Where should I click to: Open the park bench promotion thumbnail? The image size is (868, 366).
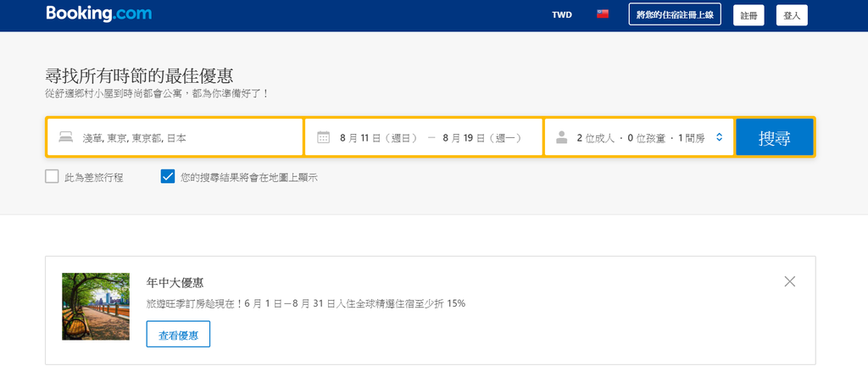point(96,307)
